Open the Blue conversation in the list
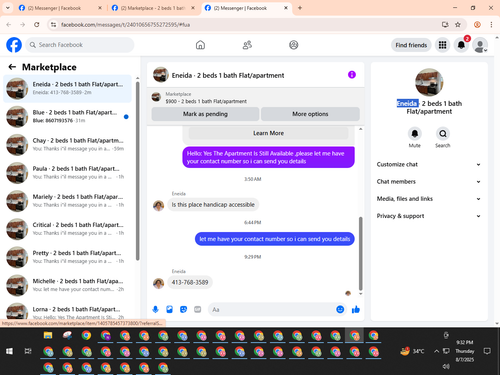Screen dimensions: 500x375 point(67,117)
